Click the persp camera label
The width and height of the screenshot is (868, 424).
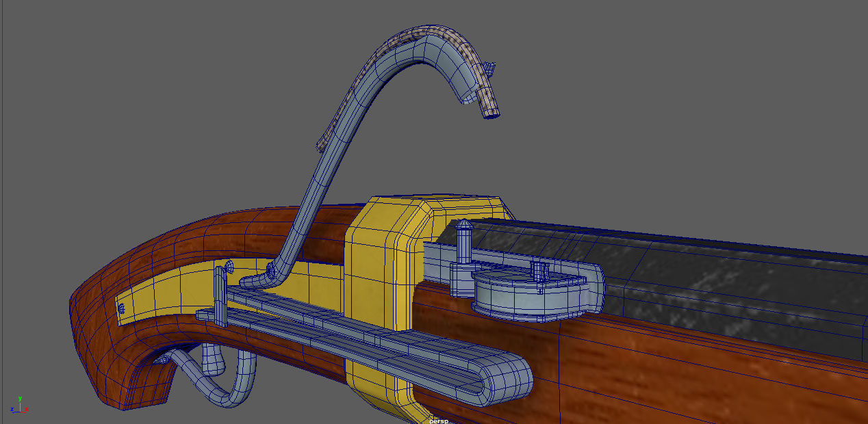(x=438, y=421)
